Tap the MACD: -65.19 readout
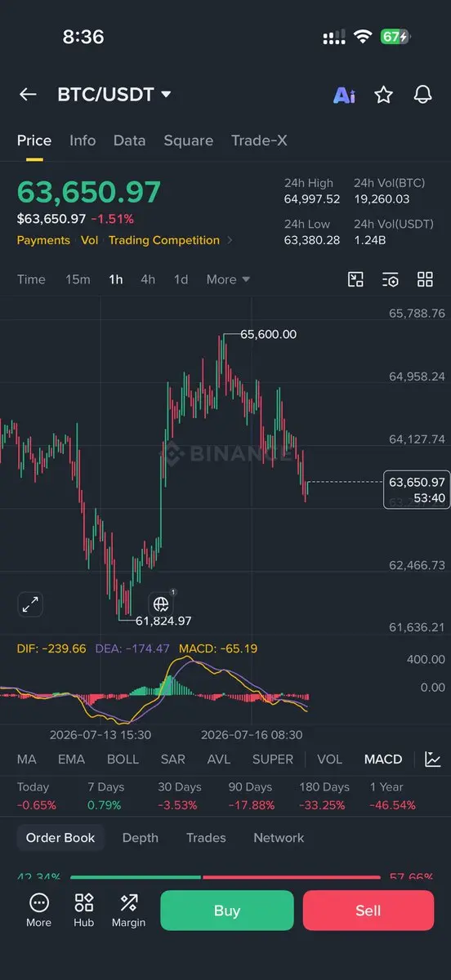 point(219,648)
